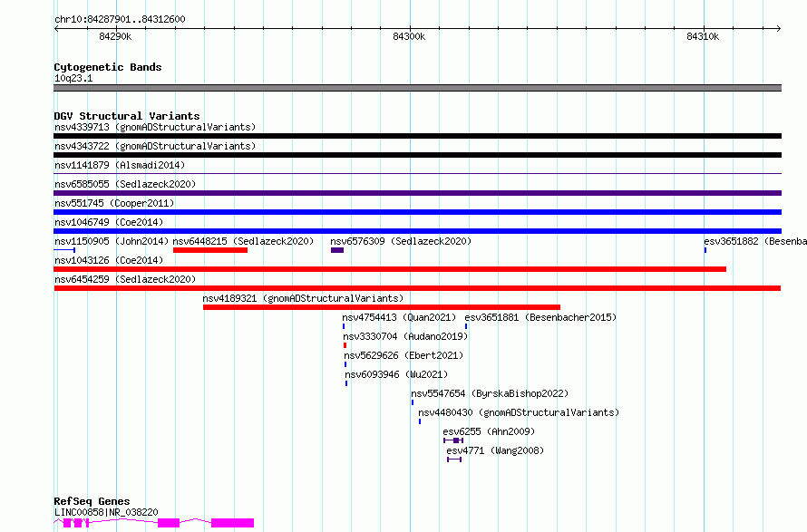
Task: Open gene LINC00858|NR_038220 label
Action: pos(106,512)
